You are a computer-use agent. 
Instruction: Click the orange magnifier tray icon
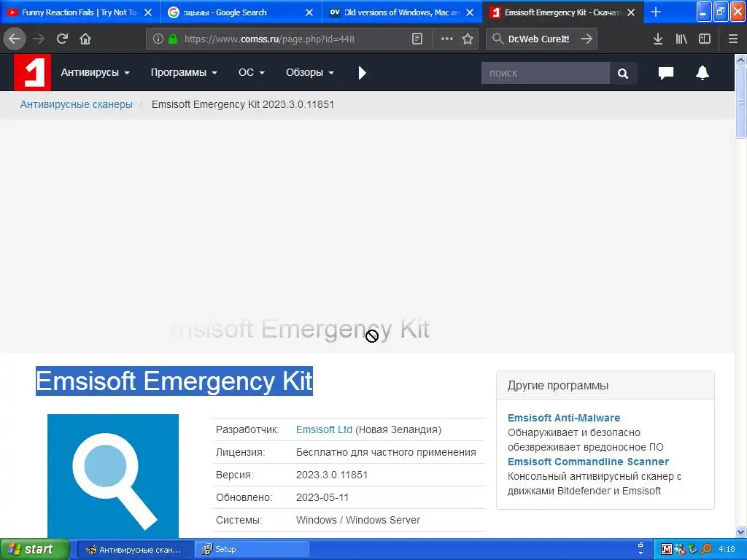[706, 550]
